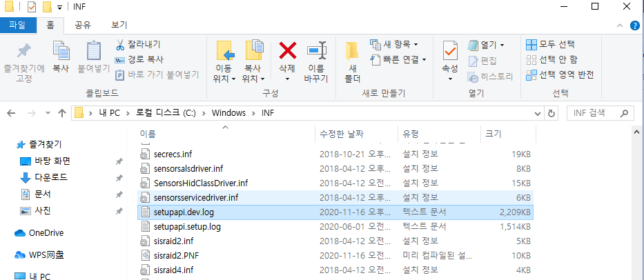Click the red X 삭제 icon
644x280 pixels.
point(288,50)
